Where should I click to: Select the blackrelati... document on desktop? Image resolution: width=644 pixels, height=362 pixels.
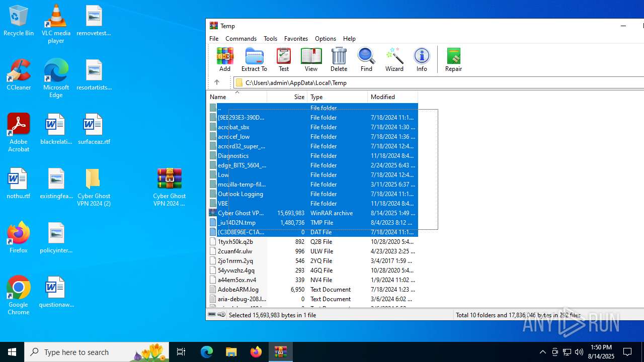coord(56,129)
